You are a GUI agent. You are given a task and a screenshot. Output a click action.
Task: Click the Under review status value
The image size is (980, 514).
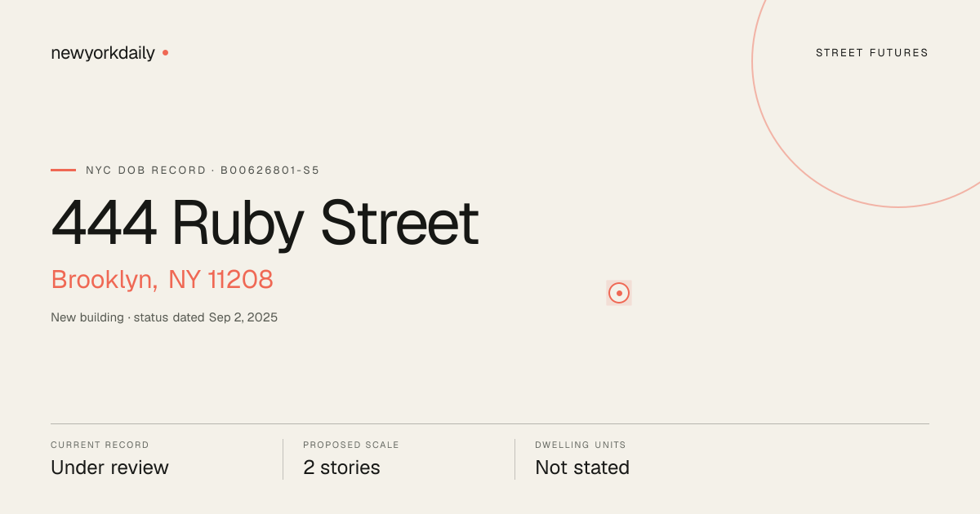pos(109,467)
